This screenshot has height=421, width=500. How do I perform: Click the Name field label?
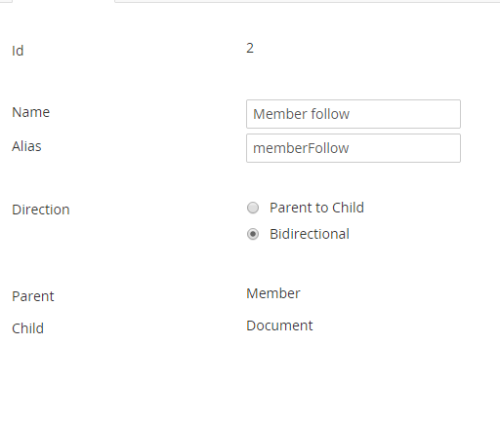tap(31, 112)
